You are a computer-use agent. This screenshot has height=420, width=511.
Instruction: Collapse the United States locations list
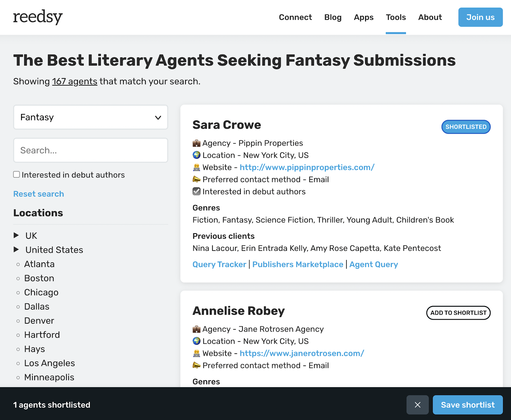point(48,250)
